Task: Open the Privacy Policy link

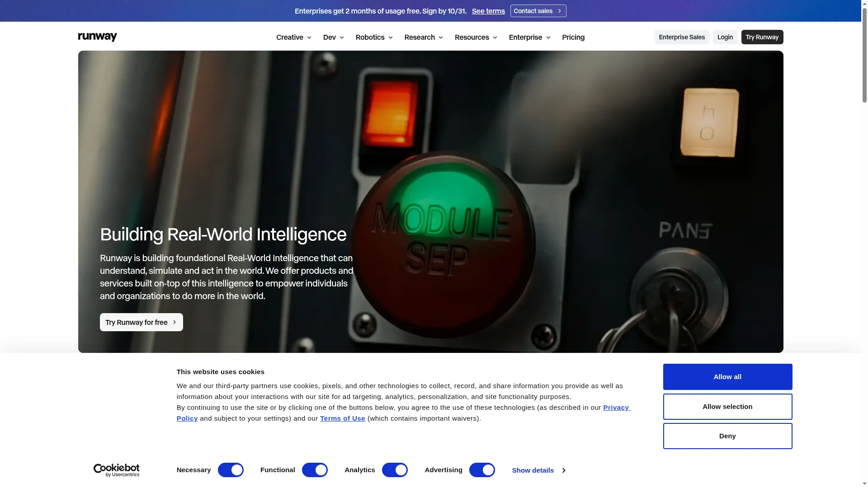Action: pyautogui.click(x=617, y=408)
